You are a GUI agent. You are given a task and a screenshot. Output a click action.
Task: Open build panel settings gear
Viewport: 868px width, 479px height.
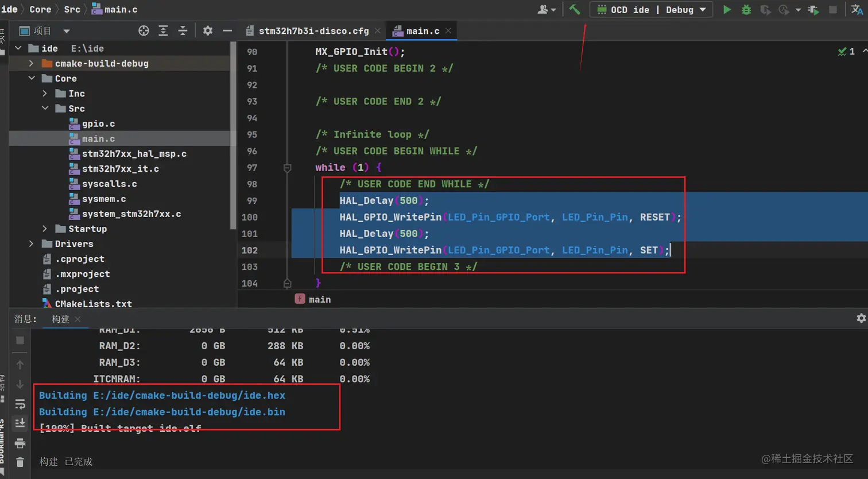861,318
